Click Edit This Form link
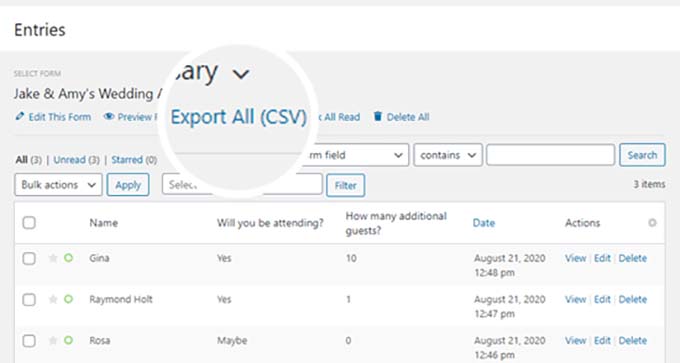Image resolution: width=680 pixels, height=363 pixels. point(60,117)
